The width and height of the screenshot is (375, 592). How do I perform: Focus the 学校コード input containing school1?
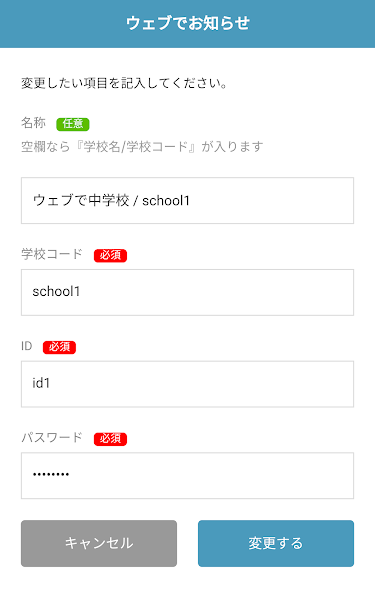click(x=187, y=292)
